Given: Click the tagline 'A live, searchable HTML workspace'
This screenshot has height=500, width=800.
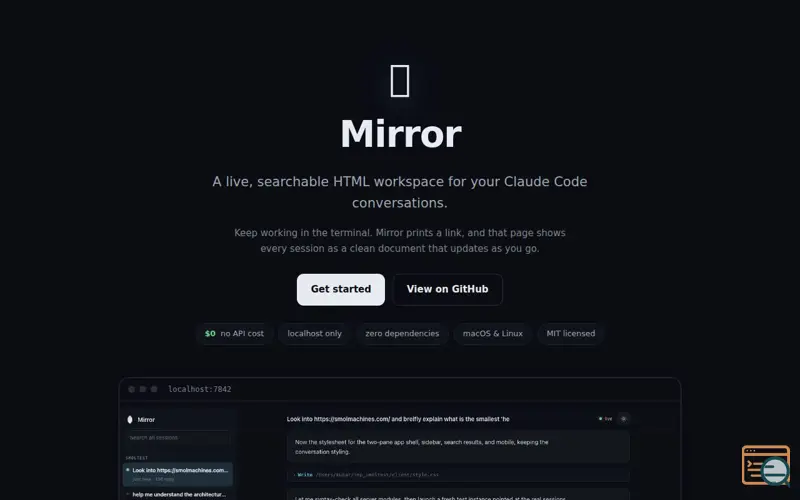Looking at the screenshot, I should click(400, 192).
